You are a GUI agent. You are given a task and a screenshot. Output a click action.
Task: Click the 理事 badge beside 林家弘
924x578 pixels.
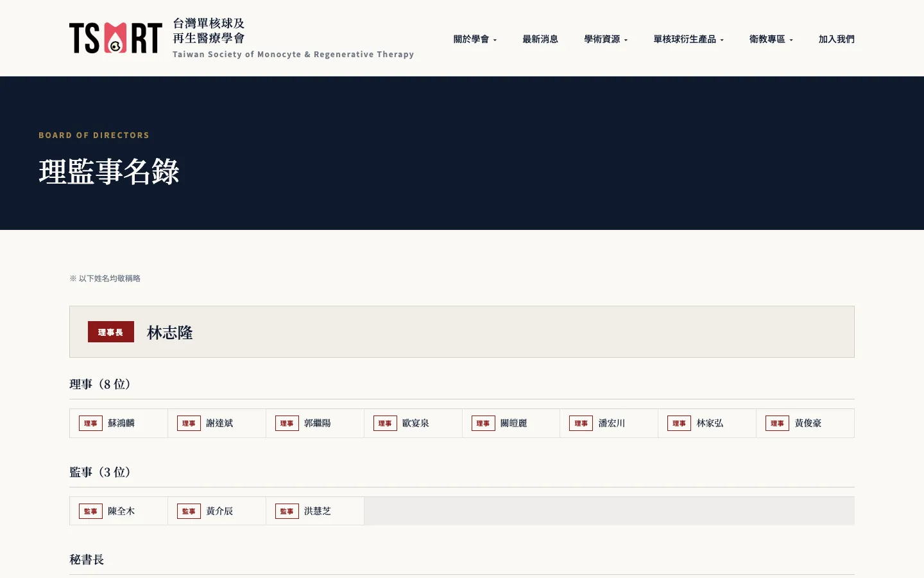pyautogui.click(x=680, y=423)
